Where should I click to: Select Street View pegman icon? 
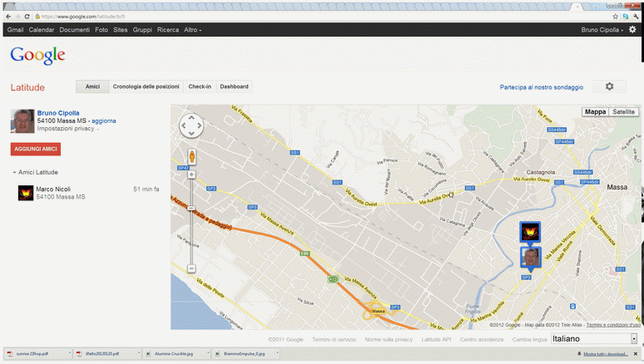point(192,157)
